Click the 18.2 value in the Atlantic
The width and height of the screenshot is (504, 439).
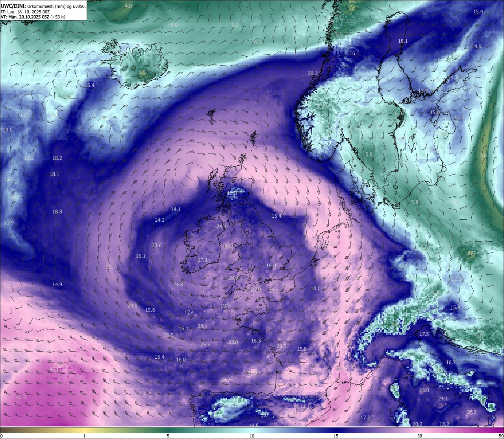coord(57,158)
